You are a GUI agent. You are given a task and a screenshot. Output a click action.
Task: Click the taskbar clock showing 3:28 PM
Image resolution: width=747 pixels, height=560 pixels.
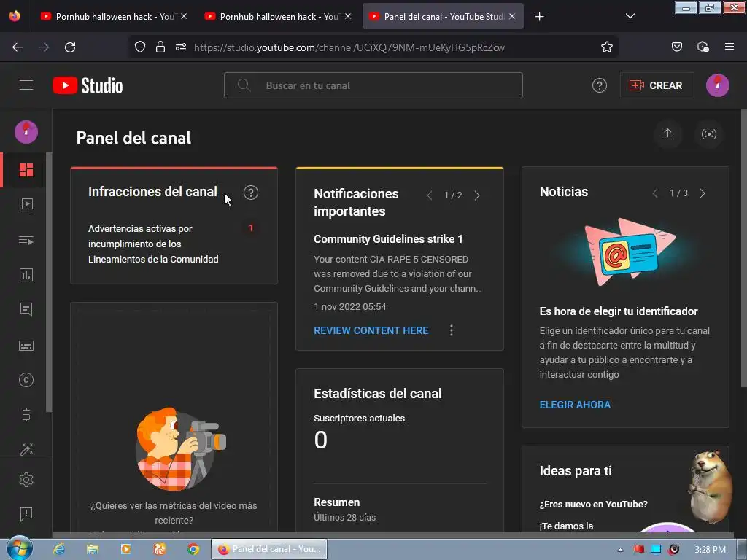click(710, 550)
